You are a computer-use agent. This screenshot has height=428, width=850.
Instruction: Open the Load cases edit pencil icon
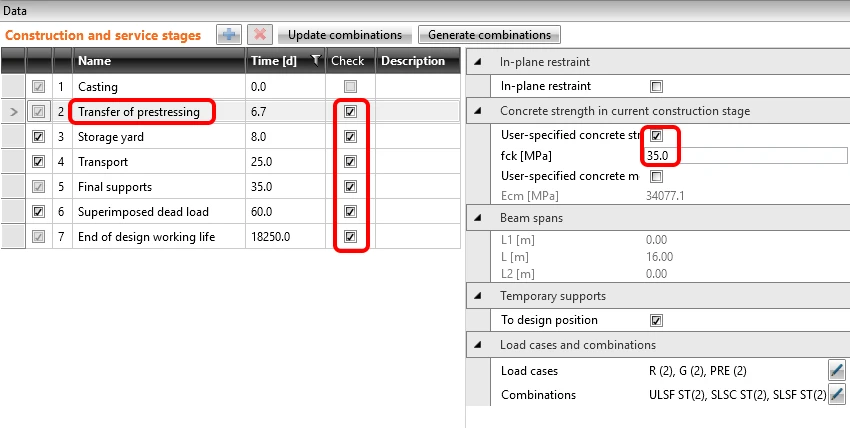[837, 371]
